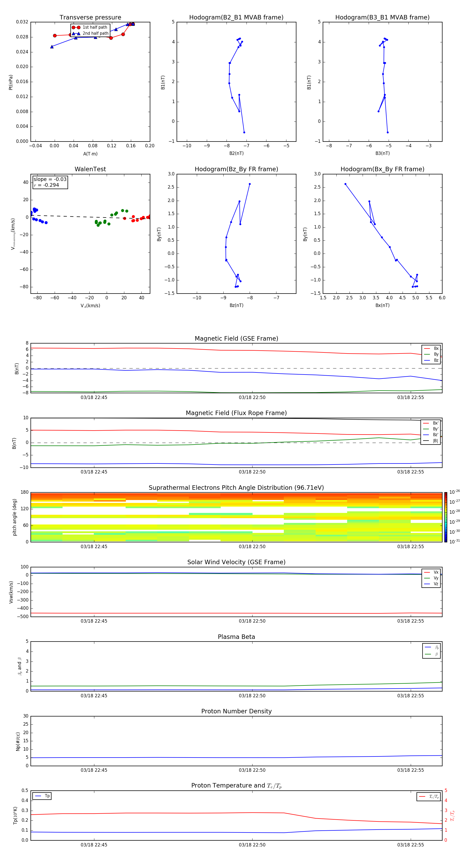Click the "Plasma Beta" plot title

pyautogui.click(x=236, y=637)
